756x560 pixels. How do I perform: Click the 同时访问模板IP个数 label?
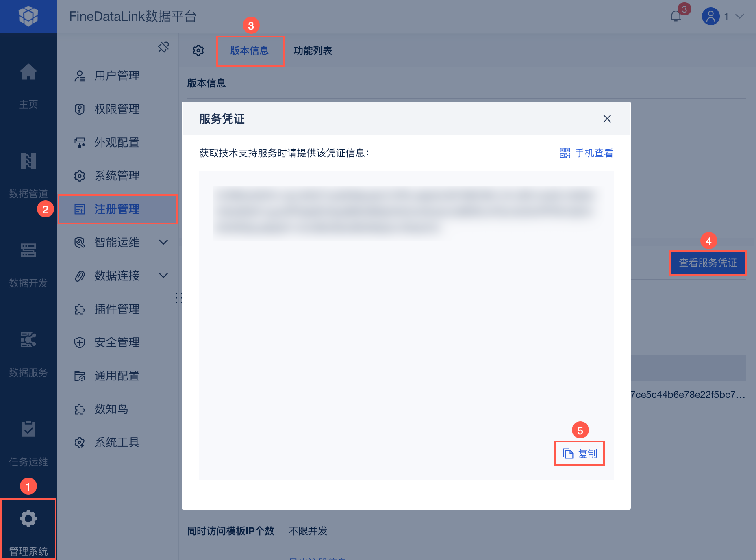[x=230, y=531]
